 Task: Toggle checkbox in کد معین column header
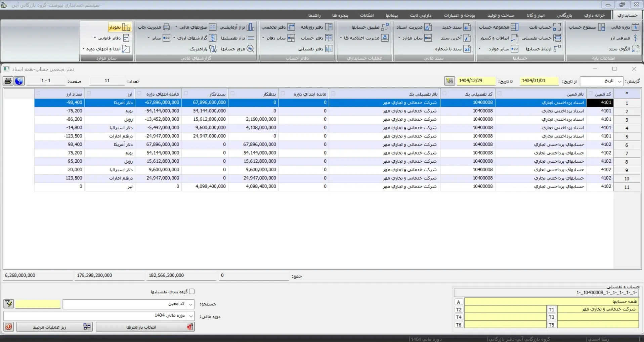[x=591, y=94]
